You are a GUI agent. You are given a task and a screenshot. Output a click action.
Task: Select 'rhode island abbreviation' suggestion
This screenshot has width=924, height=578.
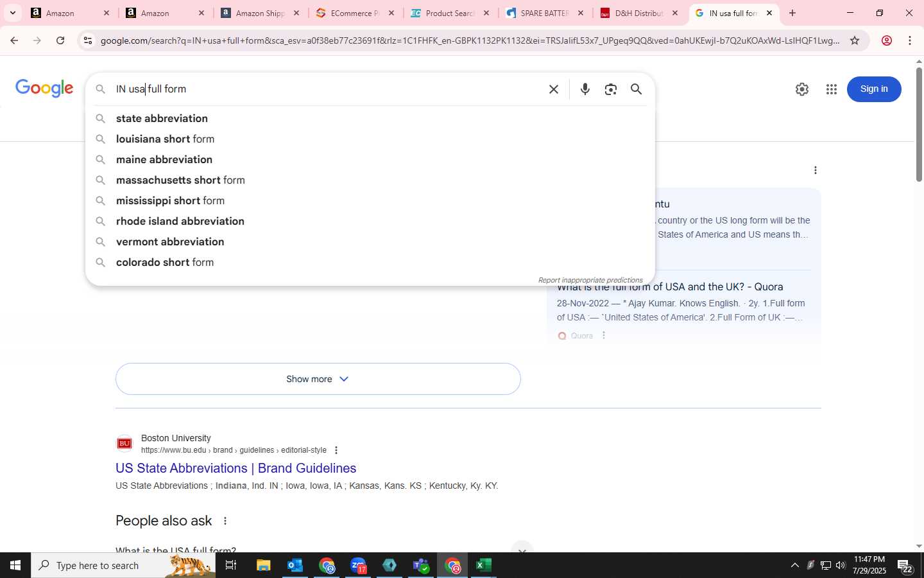(x=370, y=221)
